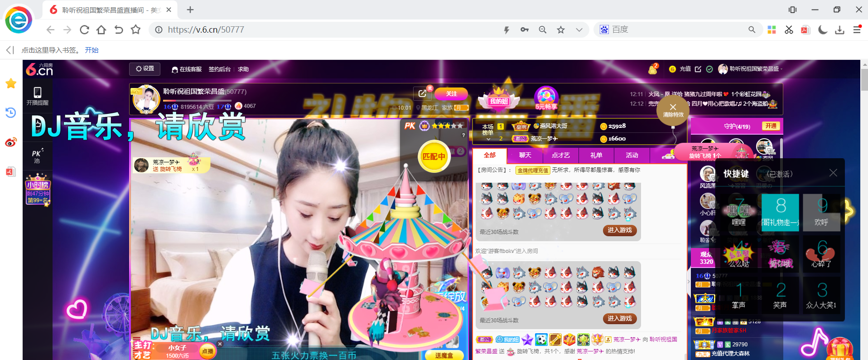Click the yellow 匹配中 matching button
The image size is (868, 360).
pos(434,156)
